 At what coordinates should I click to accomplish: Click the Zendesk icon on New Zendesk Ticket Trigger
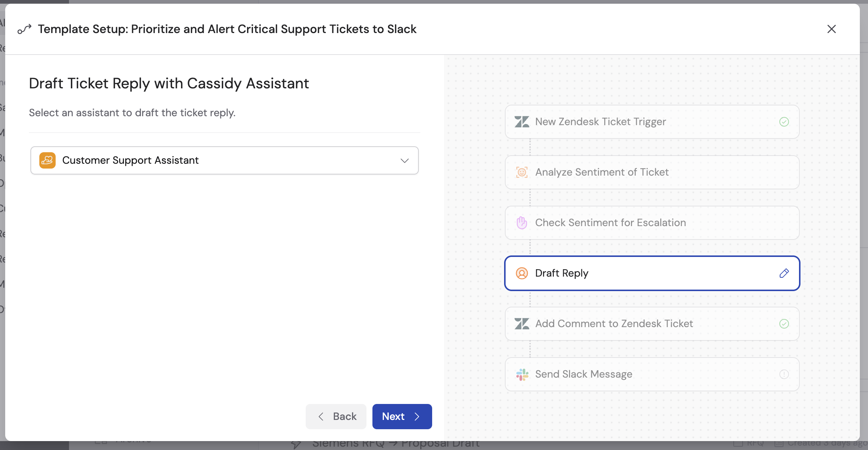tap(522, 121)
